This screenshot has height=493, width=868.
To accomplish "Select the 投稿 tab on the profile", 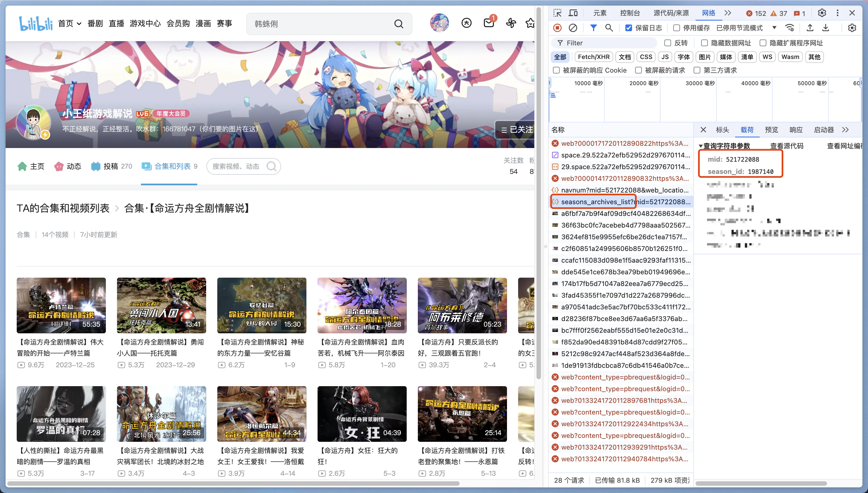I will pos(111,166).
